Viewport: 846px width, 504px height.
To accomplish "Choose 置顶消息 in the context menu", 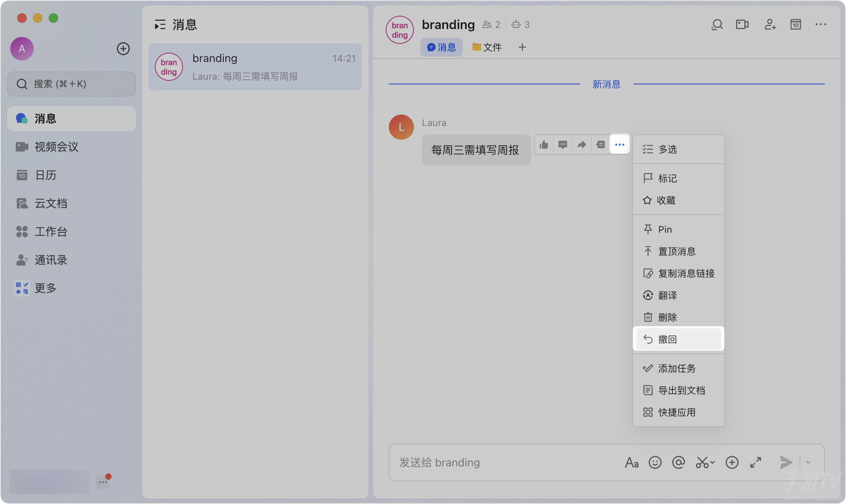I will (x=679, y=251).
